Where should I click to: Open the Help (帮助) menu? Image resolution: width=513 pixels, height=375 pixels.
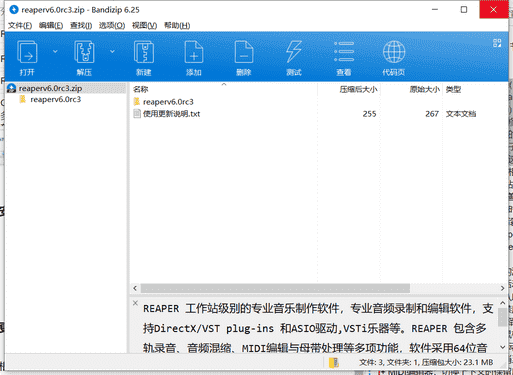(x=177, y=25)
